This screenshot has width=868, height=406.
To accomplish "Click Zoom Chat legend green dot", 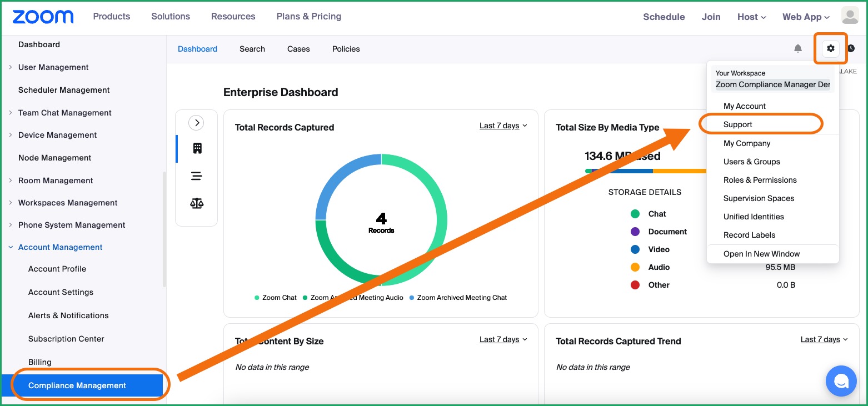I will 257,298.
